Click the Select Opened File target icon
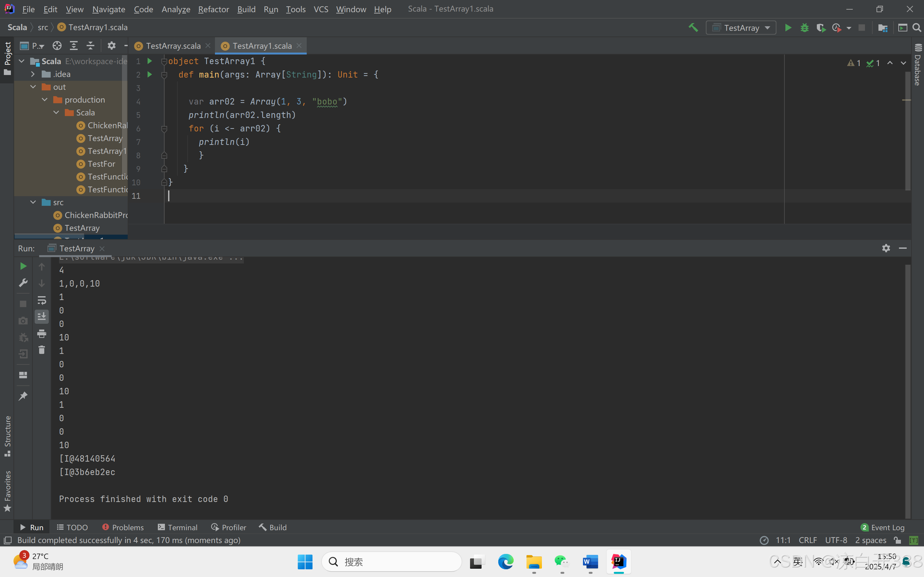The height and width of the screenshot is (577, 924). (57, 46)
